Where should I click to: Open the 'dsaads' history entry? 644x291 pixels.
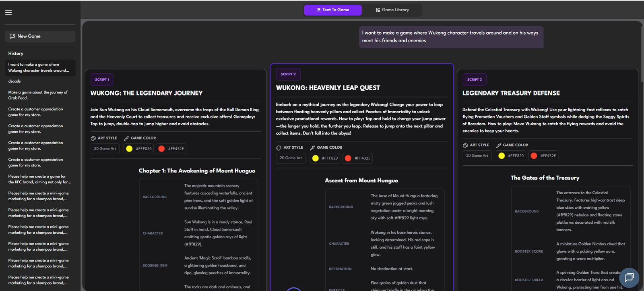point(14,81)
